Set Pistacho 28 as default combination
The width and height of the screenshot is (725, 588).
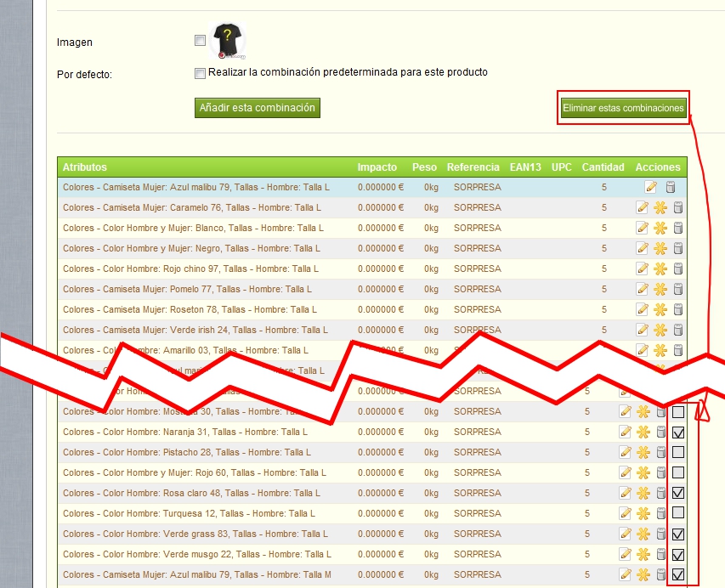click(643, 452)
